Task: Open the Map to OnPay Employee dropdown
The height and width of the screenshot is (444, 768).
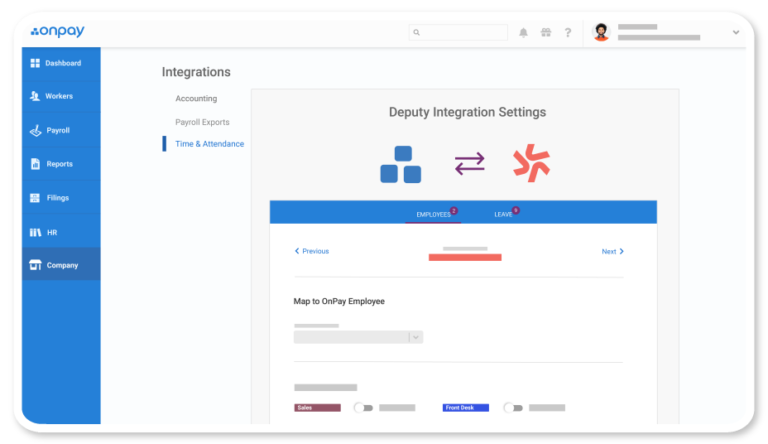Action: pyautogui.click(x=358, y=337)
